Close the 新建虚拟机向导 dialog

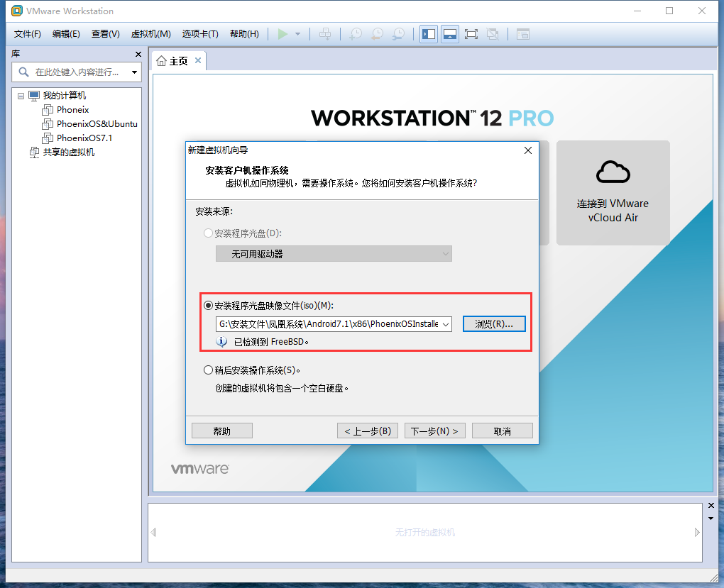click(528, 150)
